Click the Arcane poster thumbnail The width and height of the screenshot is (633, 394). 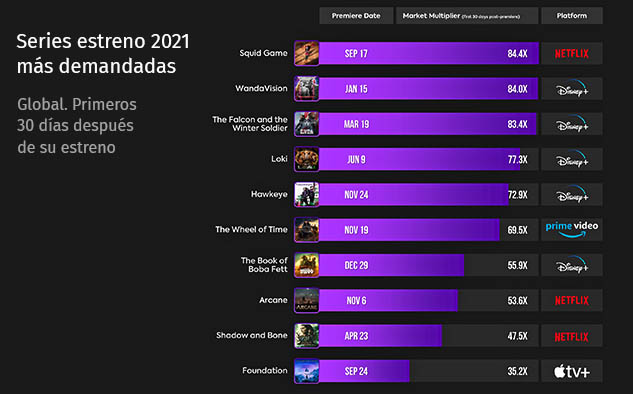pos(306,300)
